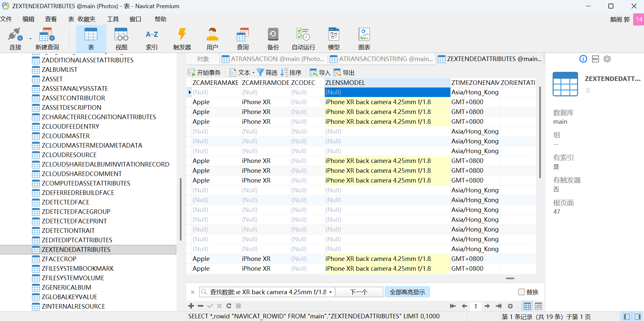Viewport: 644px width, 321px height.
Task: Click the refresh icon in bottom bar
Action: click(229, 306)
